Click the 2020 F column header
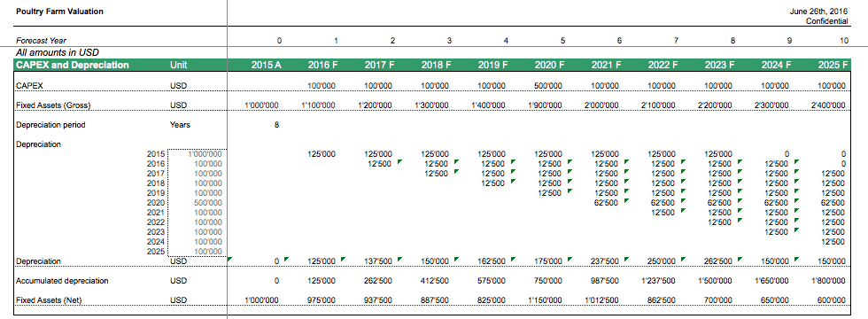The image size is (868, 319). tap(549, 65)
